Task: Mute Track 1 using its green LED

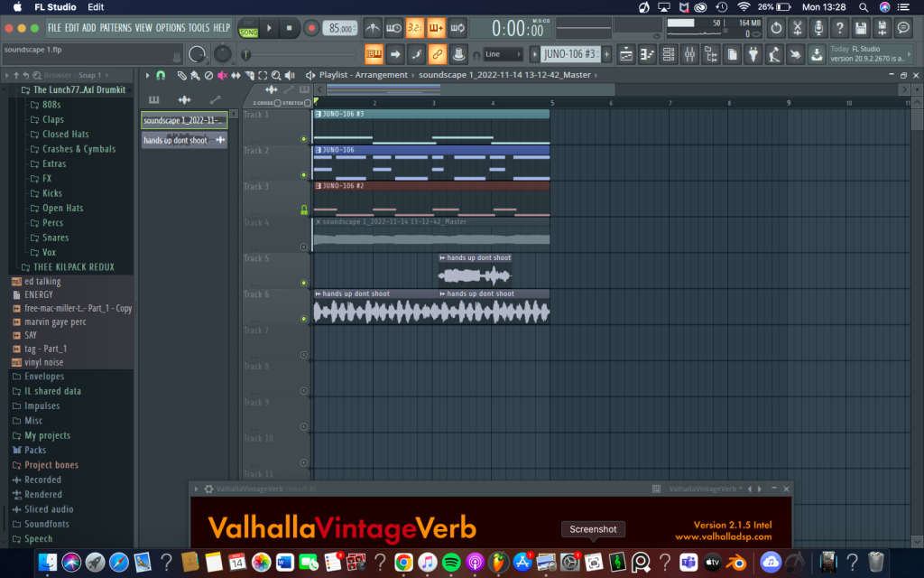Action: tap(304, 139)
